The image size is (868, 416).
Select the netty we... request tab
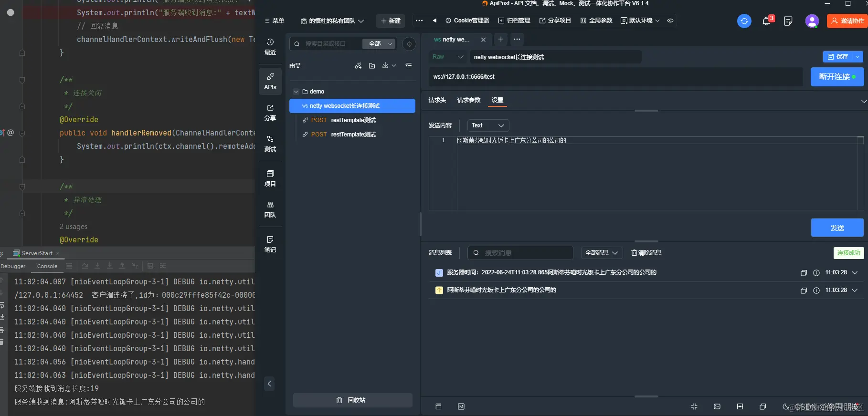[452, 40]
